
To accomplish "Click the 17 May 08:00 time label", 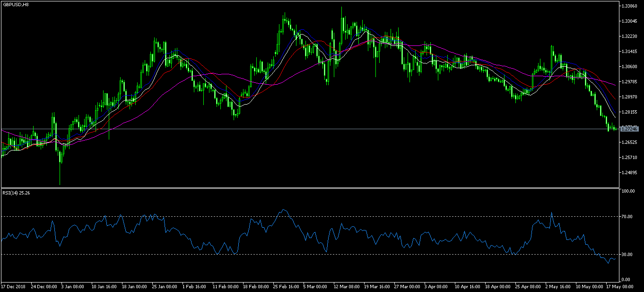I will 619,287.
